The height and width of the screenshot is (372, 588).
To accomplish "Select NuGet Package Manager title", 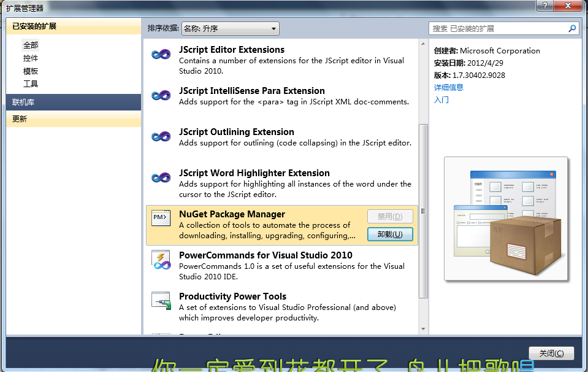I will (232, 214).
